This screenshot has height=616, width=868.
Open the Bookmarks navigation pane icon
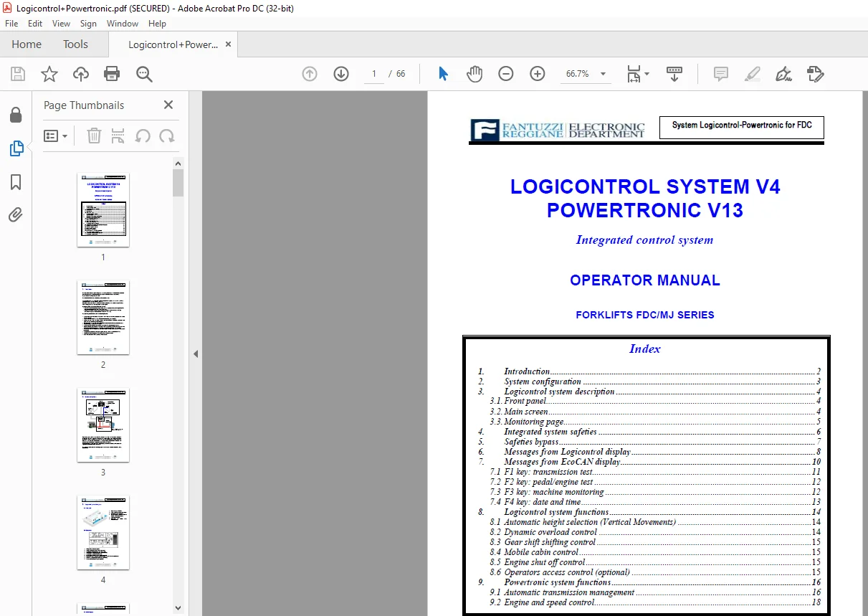coord(16,182)
